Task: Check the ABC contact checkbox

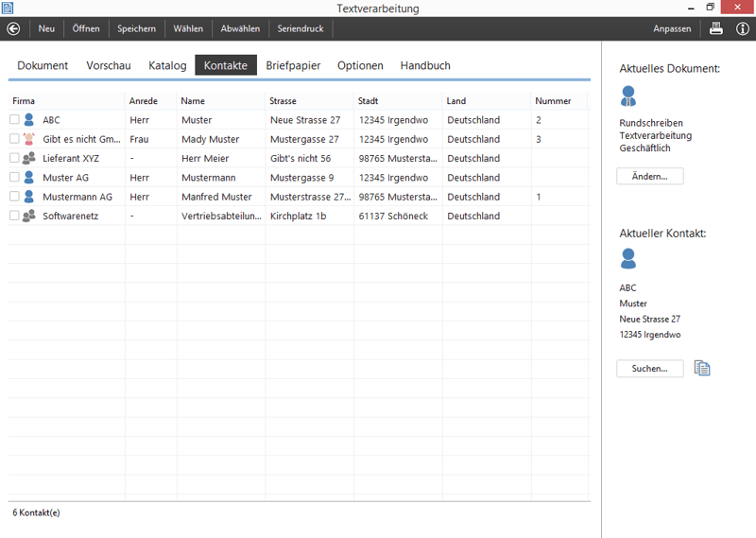Action: pyautogui.click(x=14, y=120)
